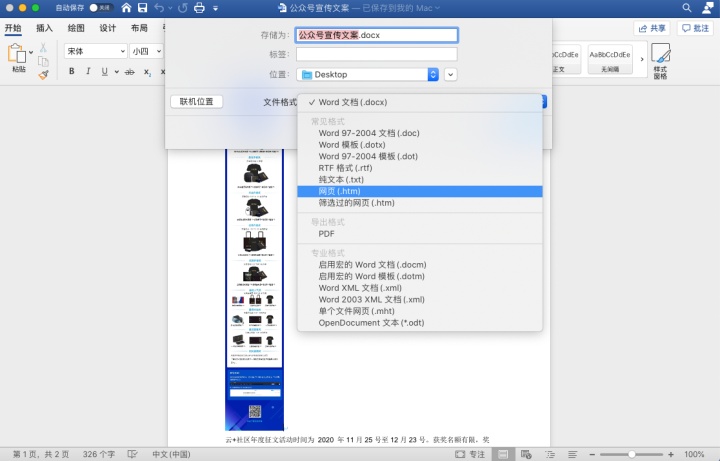The image size is (720, 461).
Task: Click the Home icon in title bar
Action: pos(126,8)
